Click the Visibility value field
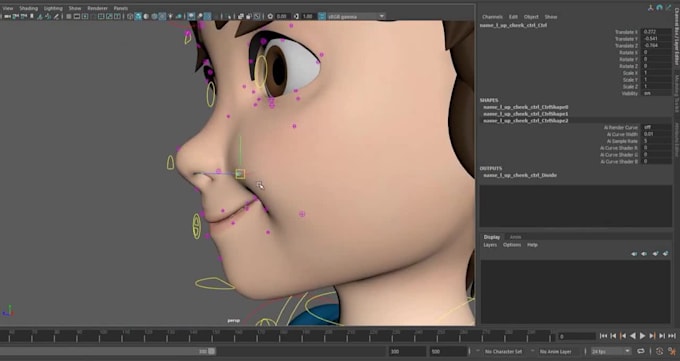Viewport: 680px width, 361px height. [657, 93]
